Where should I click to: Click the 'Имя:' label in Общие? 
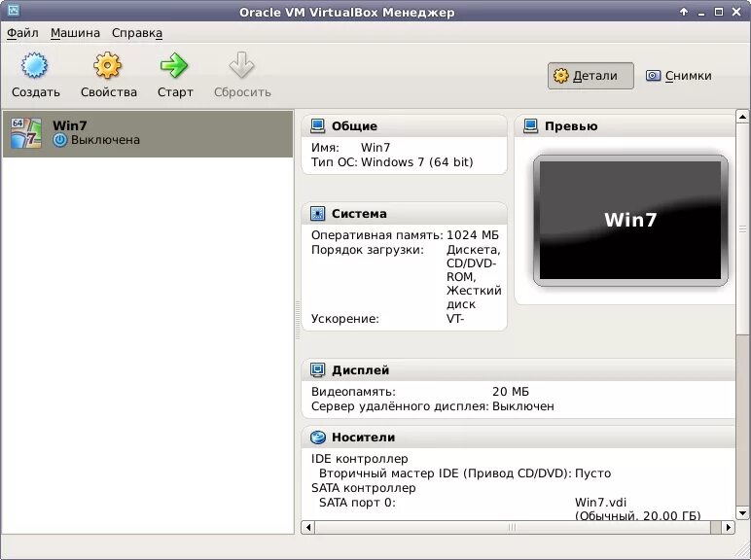coord(325,148)
